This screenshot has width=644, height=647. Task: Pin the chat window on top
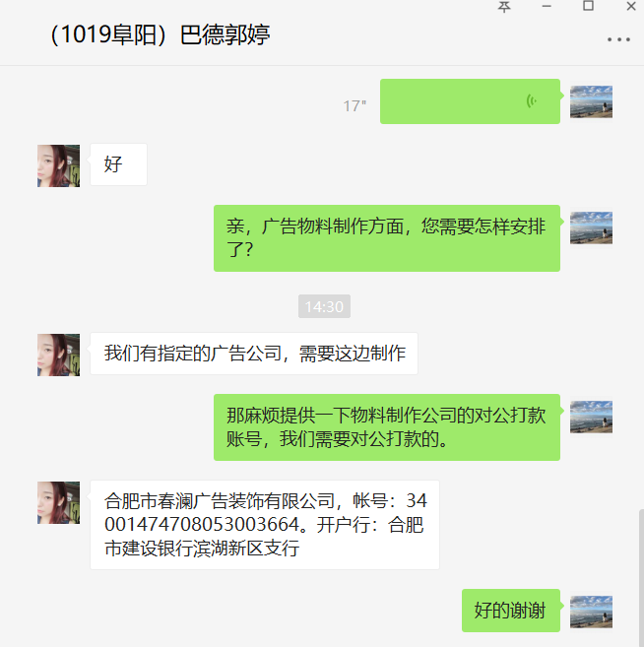coord(504,6)
